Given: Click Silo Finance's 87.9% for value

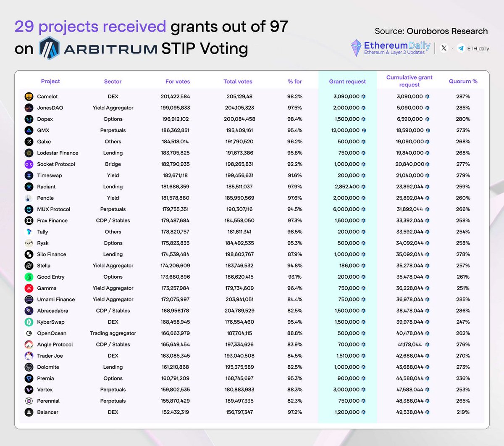Looking at the screenshot, I should pyautogui.click(x=295, y=255).
